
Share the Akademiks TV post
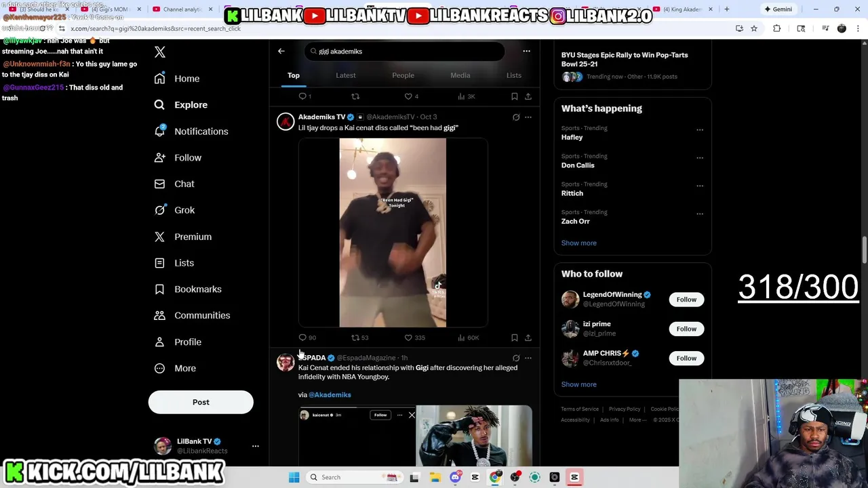click(x=528, y=338)
